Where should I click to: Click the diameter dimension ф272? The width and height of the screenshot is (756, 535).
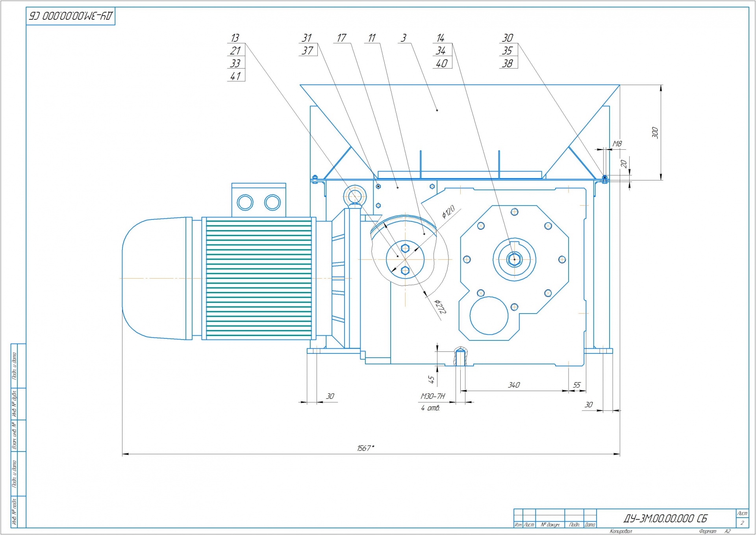[x=440, y=307]
